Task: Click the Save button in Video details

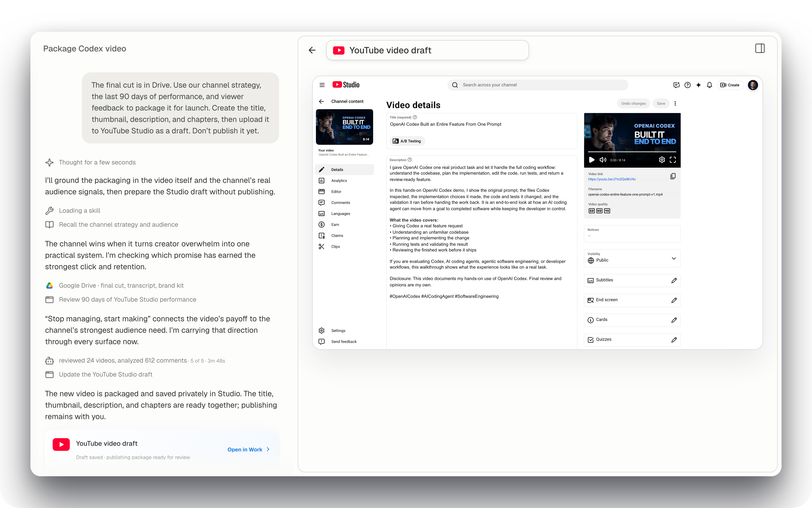Action: click(661, 104)
